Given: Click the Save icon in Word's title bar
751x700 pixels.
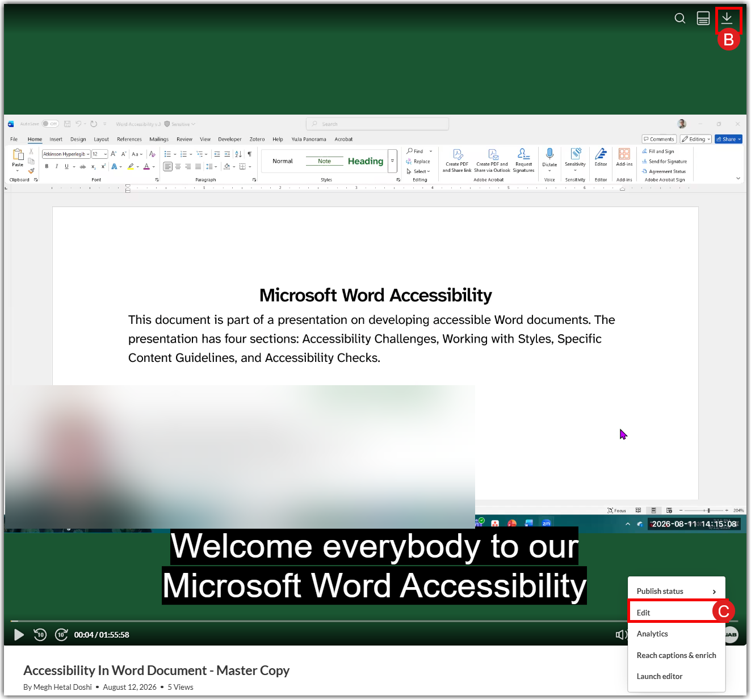Looking at the screenshot, I should click(x=67, y=124).
